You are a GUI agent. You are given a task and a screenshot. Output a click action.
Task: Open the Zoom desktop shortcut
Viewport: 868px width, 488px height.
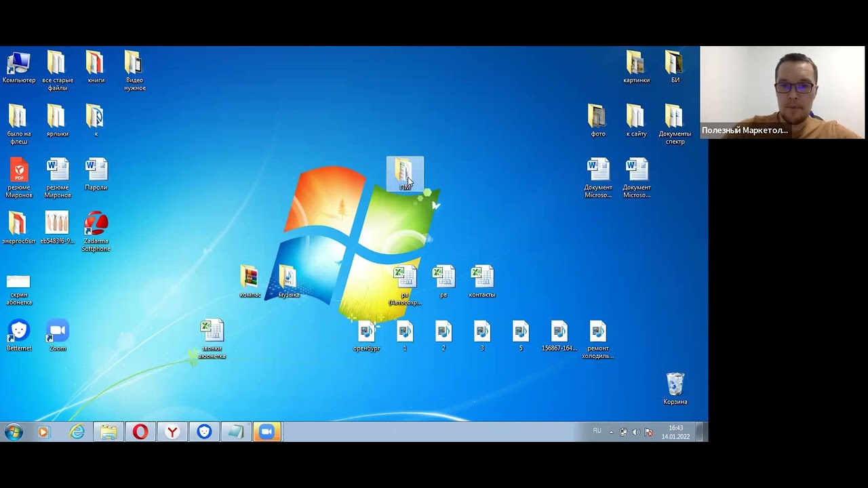pyautogui.click(x=58, y=331)
